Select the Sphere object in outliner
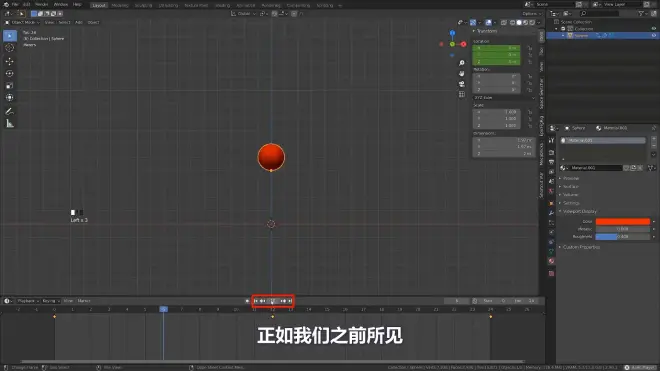This screenshot has height=371, width=660. coord(581,36)
